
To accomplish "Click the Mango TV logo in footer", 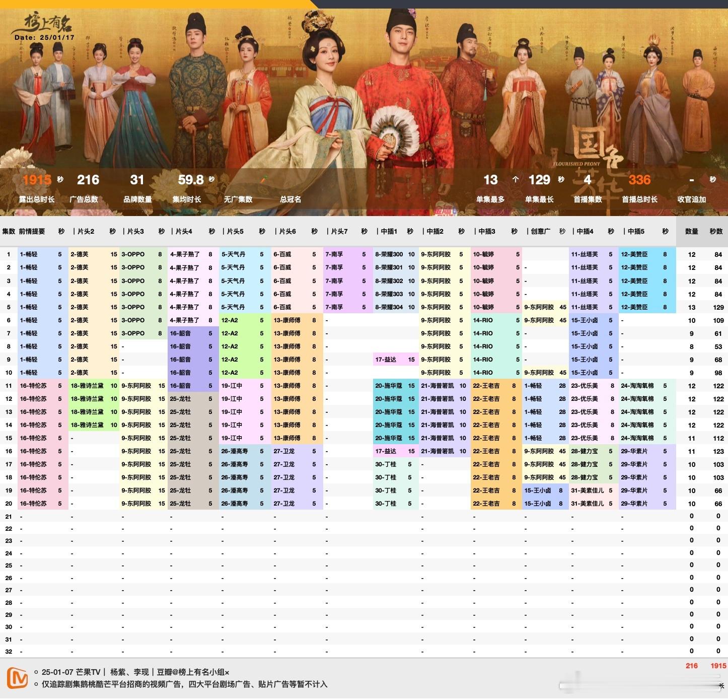I will coord(17,677).
